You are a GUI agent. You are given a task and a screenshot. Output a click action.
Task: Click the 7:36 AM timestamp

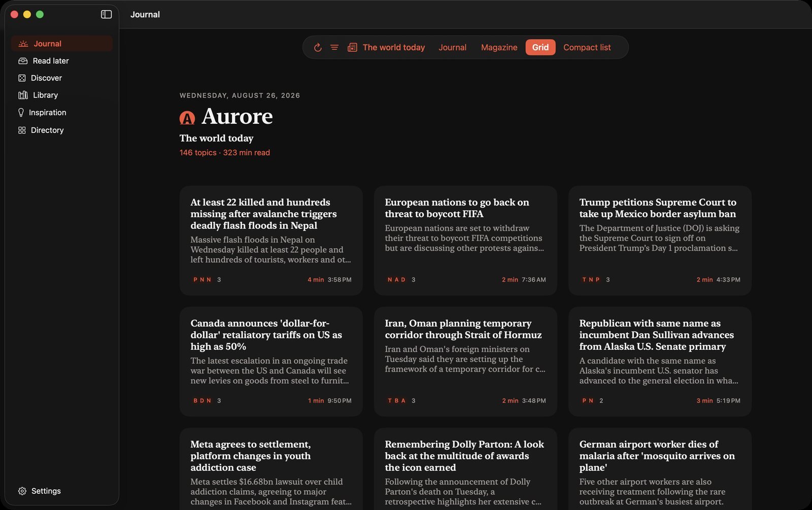coord(534,280)
